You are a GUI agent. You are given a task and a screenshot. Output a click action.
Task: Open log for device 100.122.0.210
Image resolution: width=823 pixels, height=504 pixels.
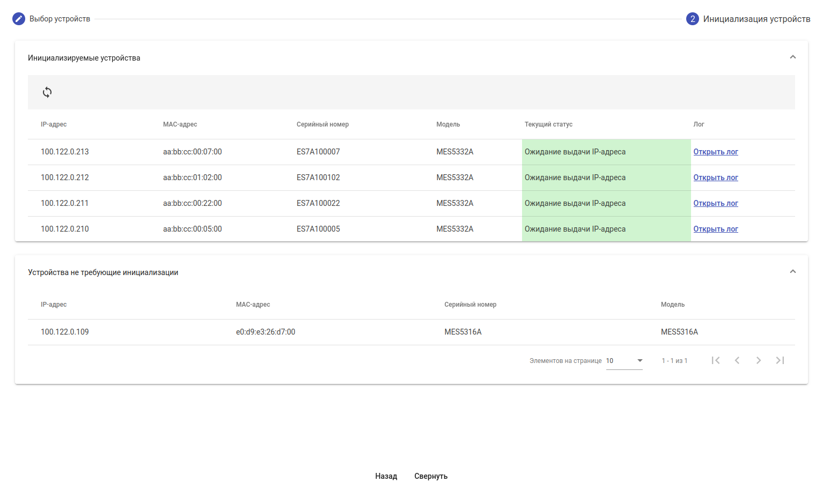point(715,229)
